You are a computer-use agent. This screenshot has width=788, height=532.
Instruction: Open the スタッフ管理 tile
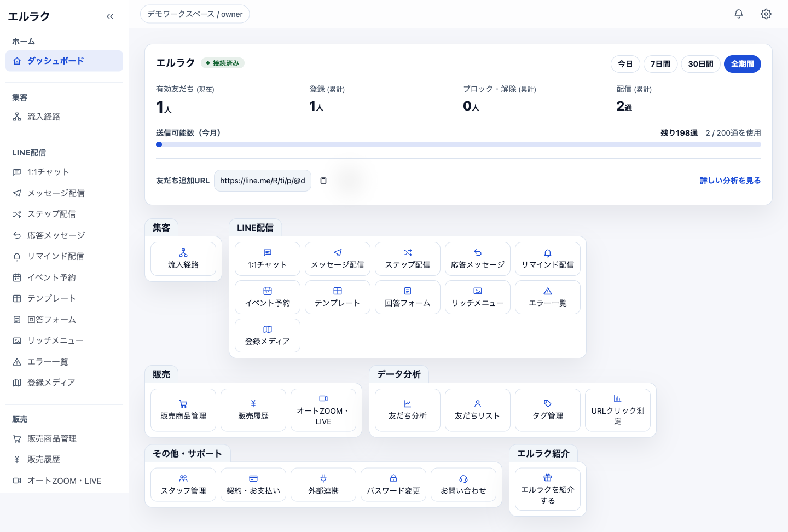(x=183, y=484)
